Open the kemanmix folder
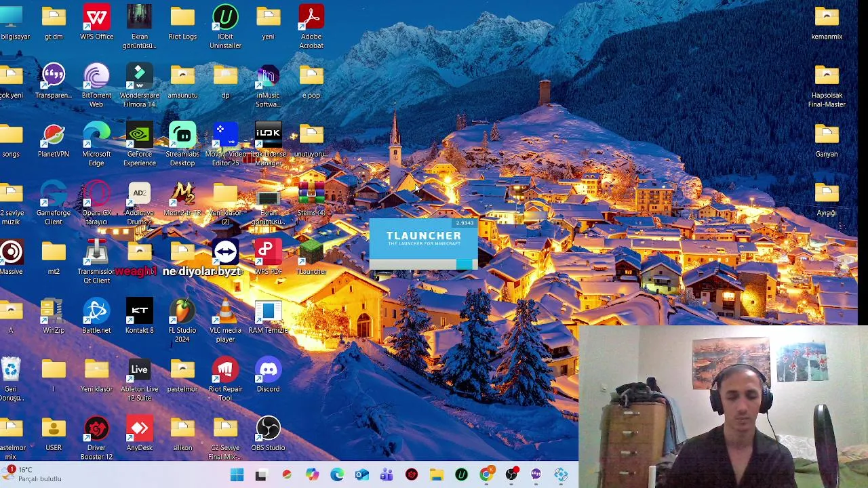Viewport: 868px width, 488px height. [x=827, y=23]
